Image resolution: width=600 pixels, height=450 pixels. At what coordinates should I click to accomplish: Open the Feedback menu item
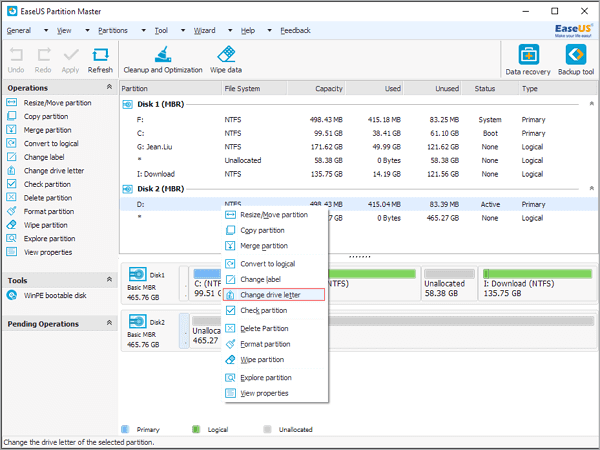tap(295, 30)
